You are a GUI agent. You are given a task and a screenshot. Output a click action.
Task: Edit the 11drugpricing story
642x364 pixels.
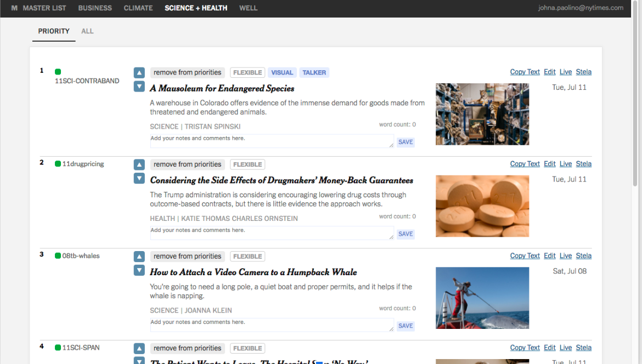coord(549,164)
